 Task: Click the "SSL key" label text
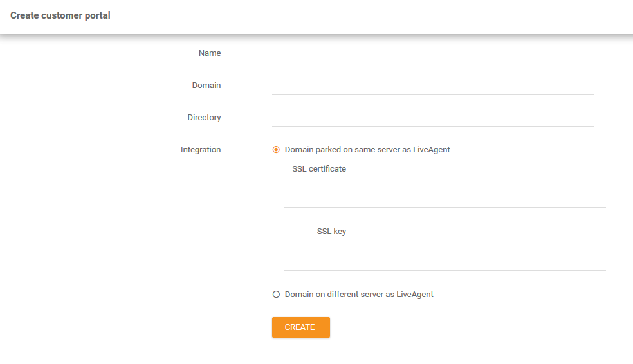[x=331, y=232]
